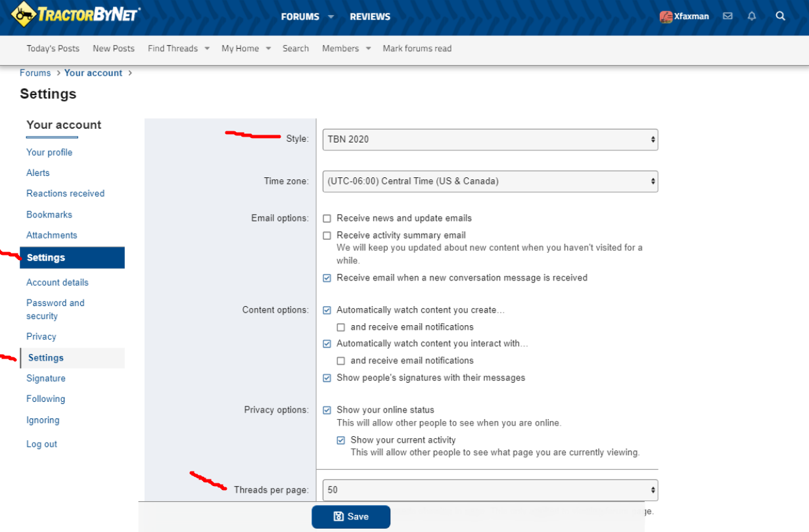Open the Style dropdown showing TBN 2020

click(490, 139)
